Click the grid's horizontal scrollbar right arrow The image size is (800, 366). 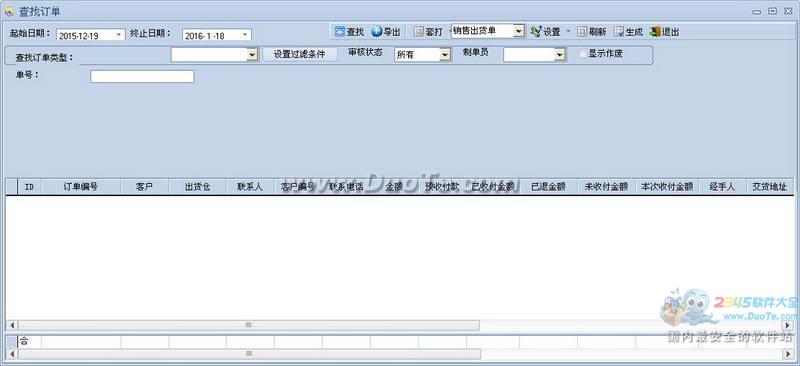coord(789,325)
